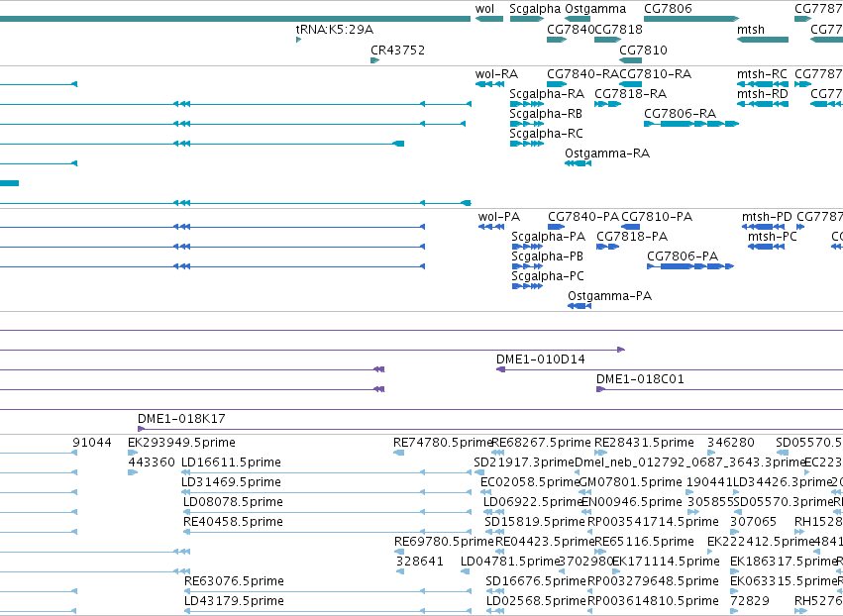Click the 91044 EST label
The width and height of the screenshot is (843, 616).
point(92,443)
